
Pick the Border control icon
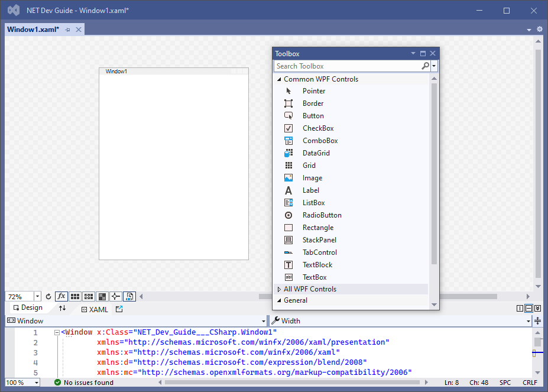pyautogui.click(x=288, y=103)
